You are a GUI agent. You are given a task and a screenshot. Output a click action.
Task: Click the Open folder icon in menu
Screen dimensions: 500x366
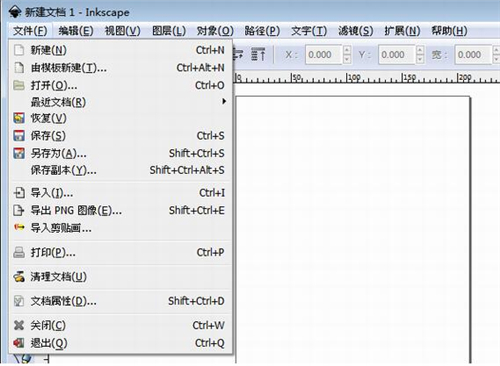click(19, 85)
